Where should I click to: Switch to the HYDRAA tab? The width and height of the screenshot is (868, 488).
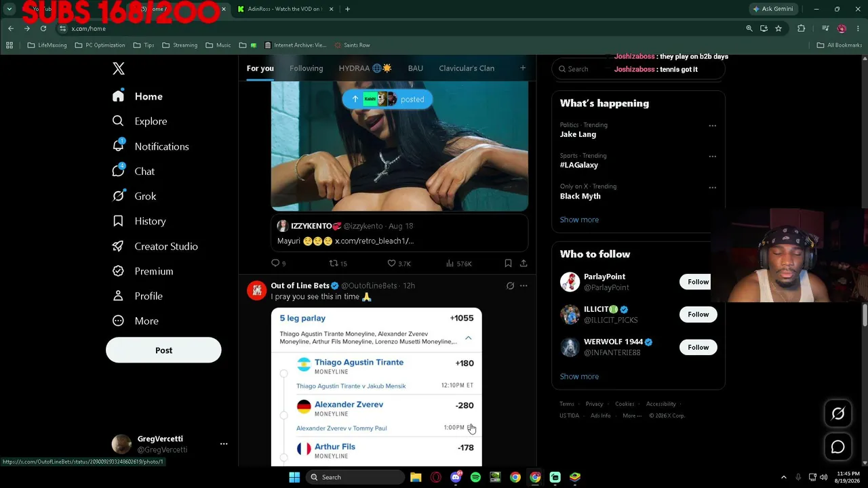click(x=365, y=68)
